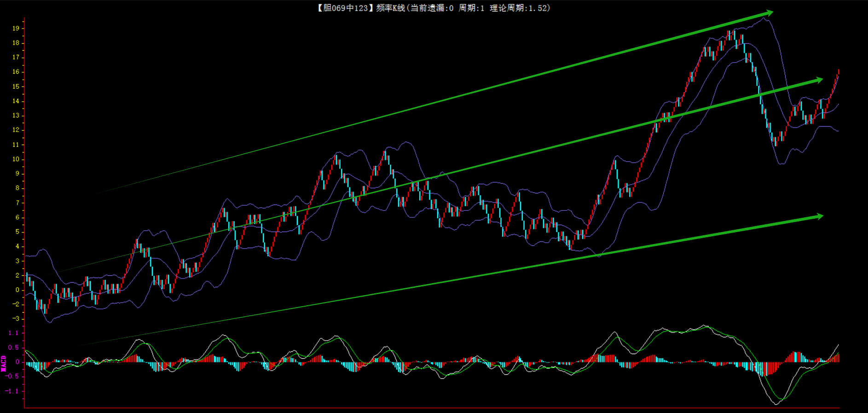Screen dimensions: 868x413
Task: Click the 19 label on the price axis
Action: 16,29
